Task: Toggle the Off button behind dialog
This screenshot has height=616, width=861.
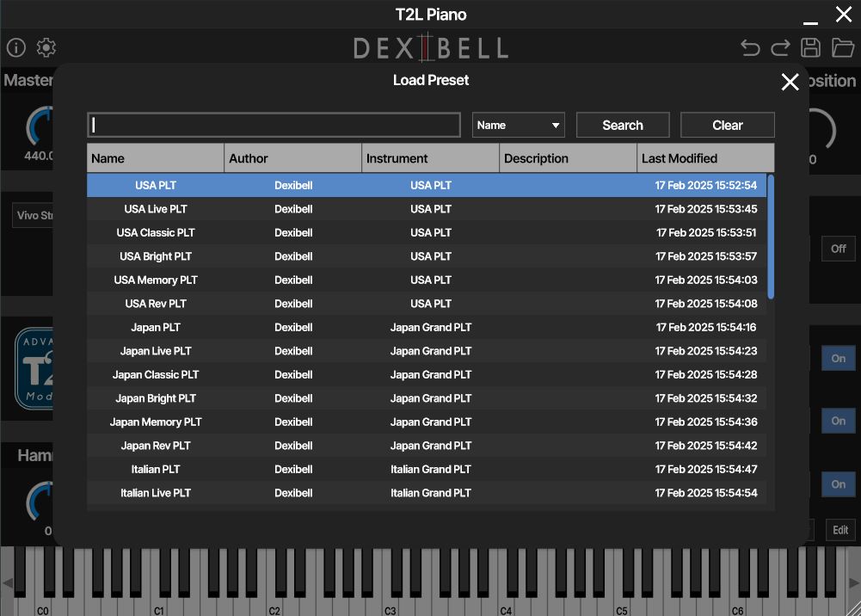Action: click(x=838, y=249)
